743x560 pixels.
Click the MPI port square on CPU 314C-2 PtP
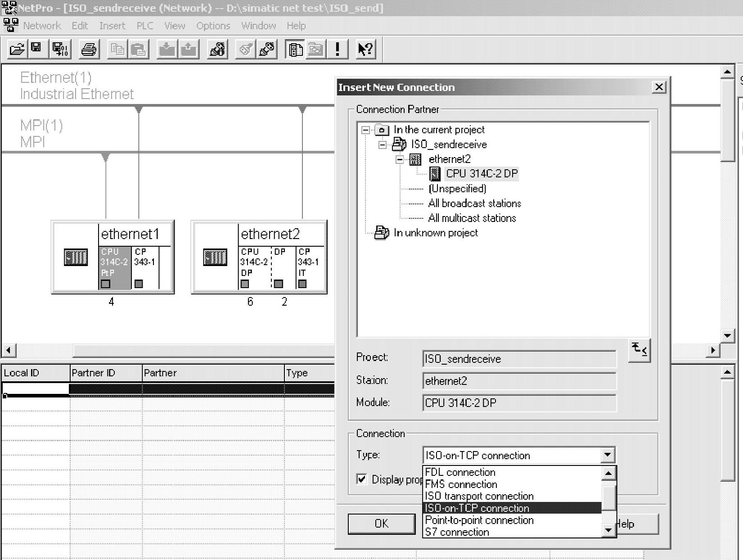pyautogui.click(x=106, y=284)
